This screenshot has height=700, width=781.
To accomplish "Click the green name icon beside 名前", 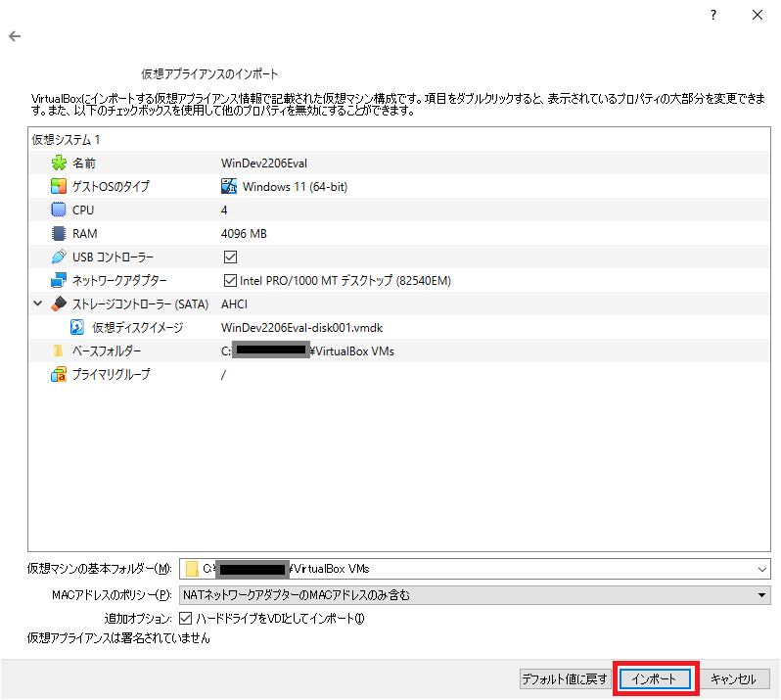I will (59, 163).
